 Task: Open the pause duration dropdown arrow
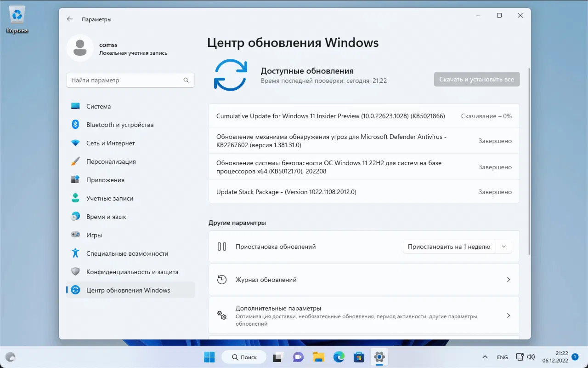pyautogui.click(x=504, y=247)
